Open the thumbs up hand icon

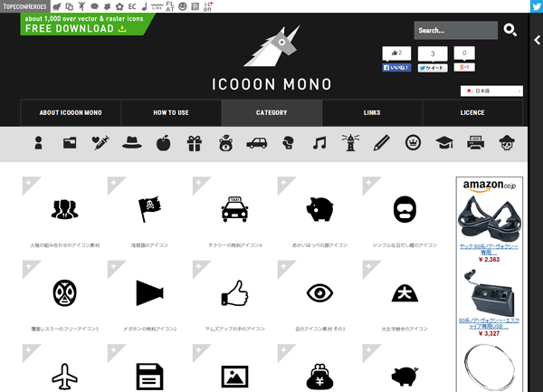click(234, 293)
